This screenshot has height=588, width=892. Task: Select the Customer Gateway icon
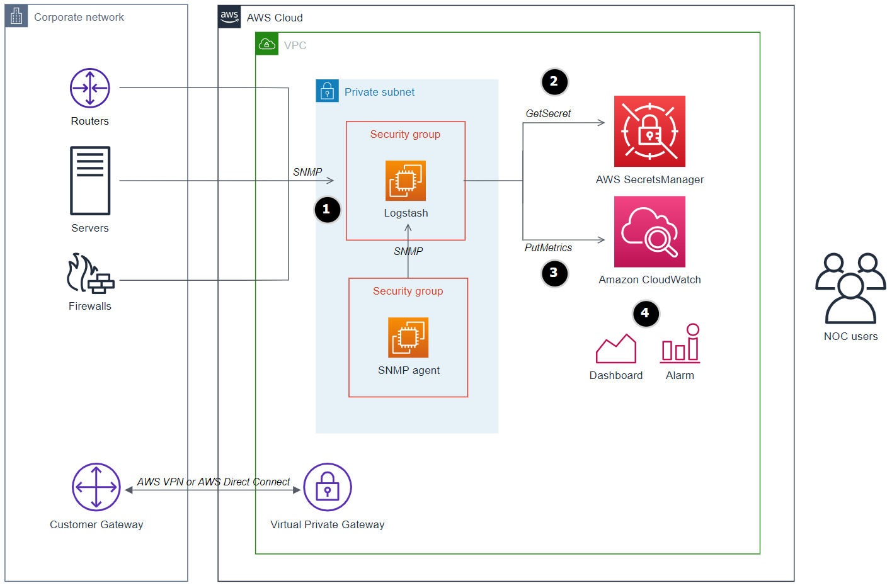(x=96, y=487)
